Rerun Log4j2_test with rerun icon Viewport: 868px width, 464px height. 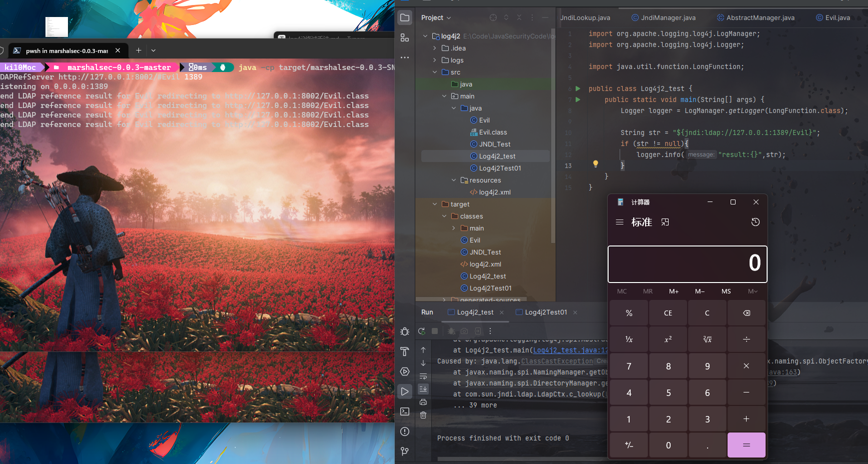(422, 331)
